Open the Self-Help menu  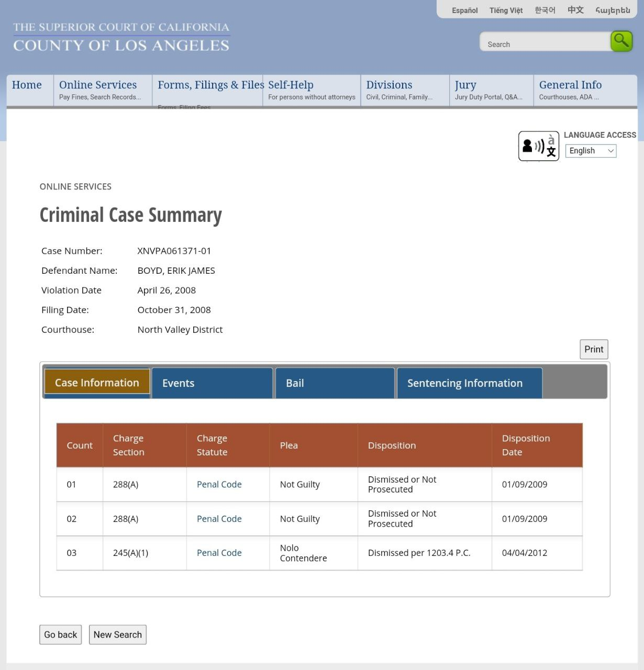coord(312,90)
